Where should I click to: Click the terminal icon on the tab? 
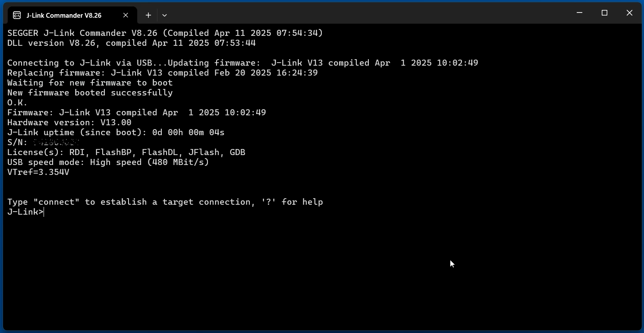pos(17,15)
